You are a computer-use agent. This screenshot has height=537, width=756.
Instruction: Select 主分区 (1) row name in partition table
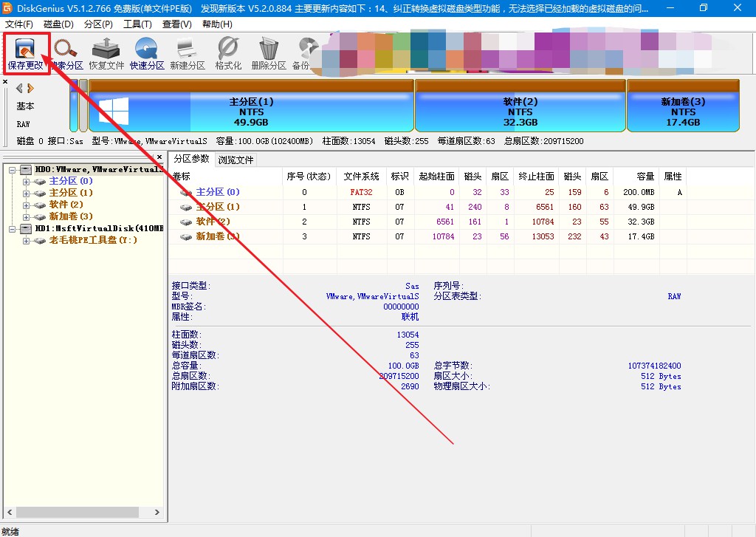pos(218,207)
